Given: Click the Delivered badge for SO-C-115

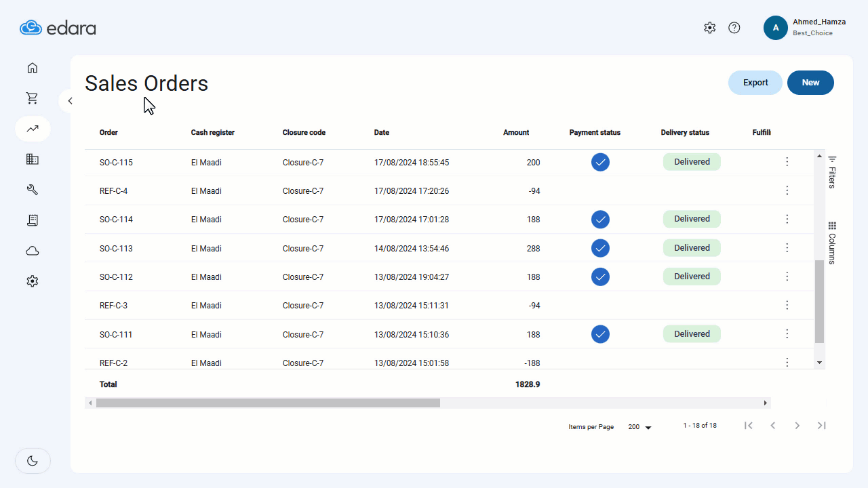Looking at the screenshot, I should click(692, 162).
